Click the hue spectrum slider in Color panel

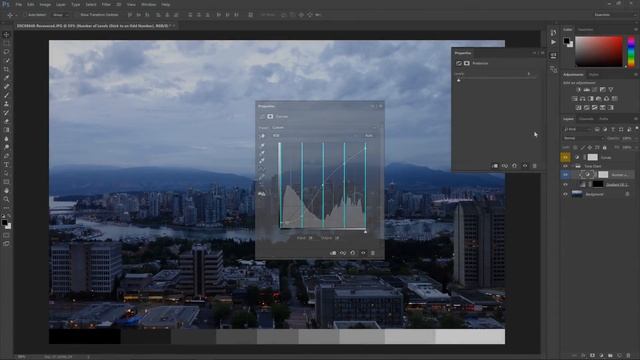pos(631,52)
